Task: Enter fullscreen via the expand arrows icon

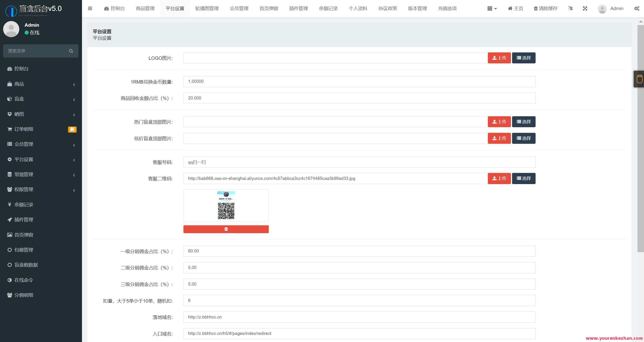Action: (x=585, y=8)
